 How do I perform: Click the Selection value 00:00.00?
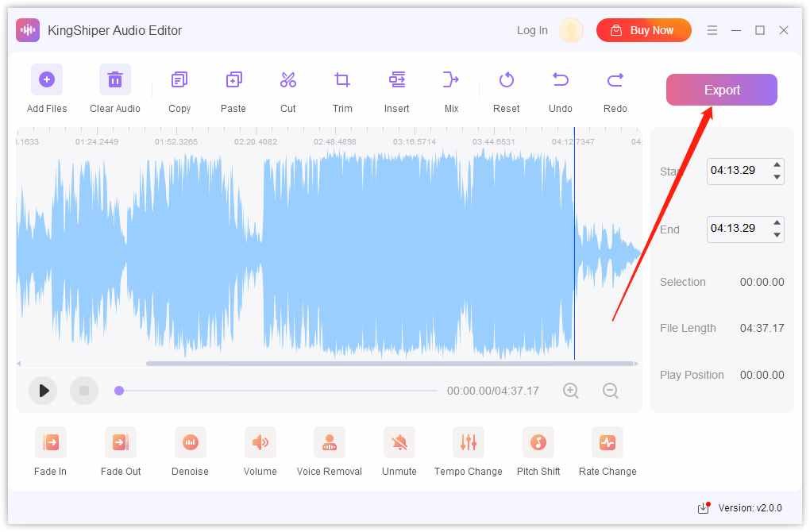[x=762, y=283]
